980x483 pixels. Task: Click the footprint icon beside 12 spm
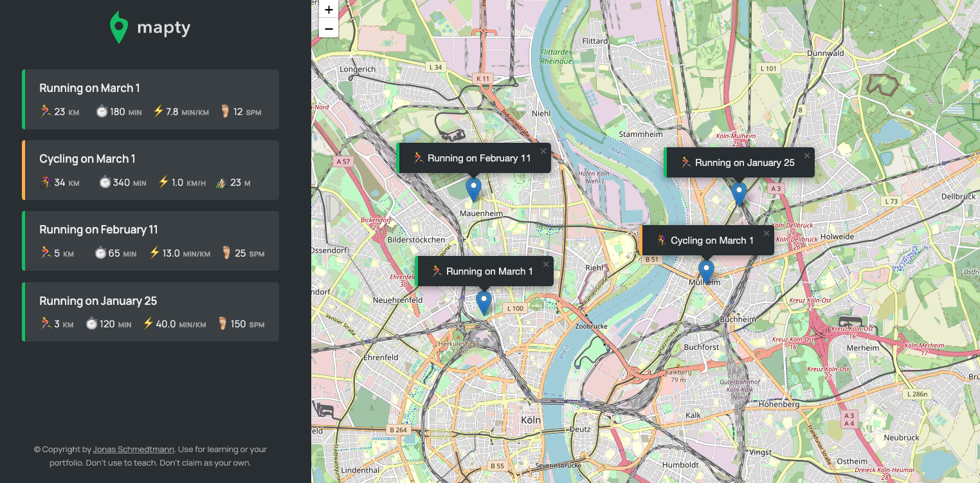tap(225, 111)
